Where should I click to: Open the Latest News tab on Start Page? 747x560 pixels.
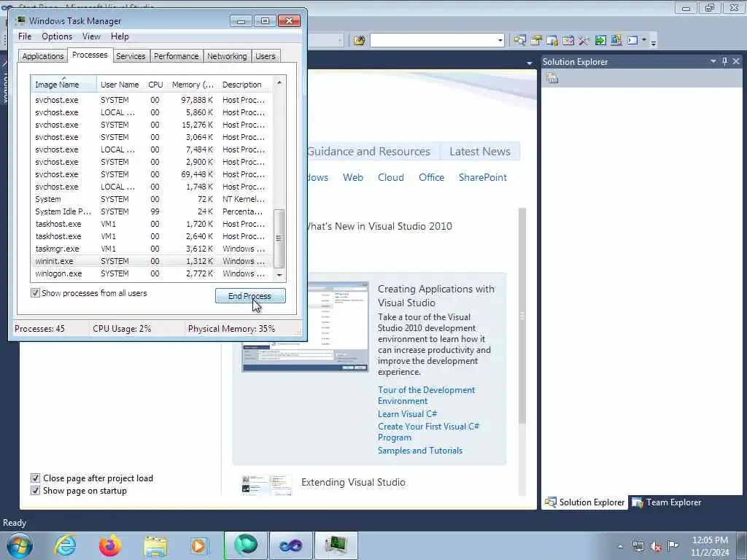(x=480, y=152)
